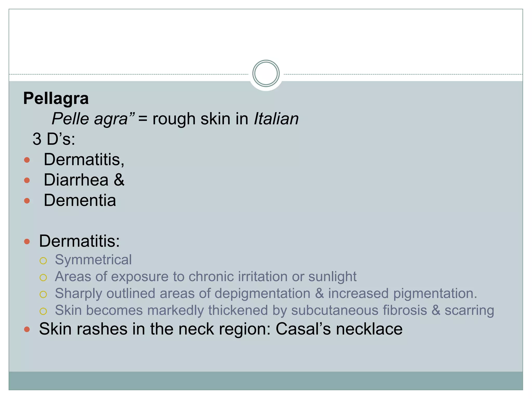Click the words 'increased pigmentation'
This screenshot has width=532, height=399.
pyautogui.click(x=402, y=293)
